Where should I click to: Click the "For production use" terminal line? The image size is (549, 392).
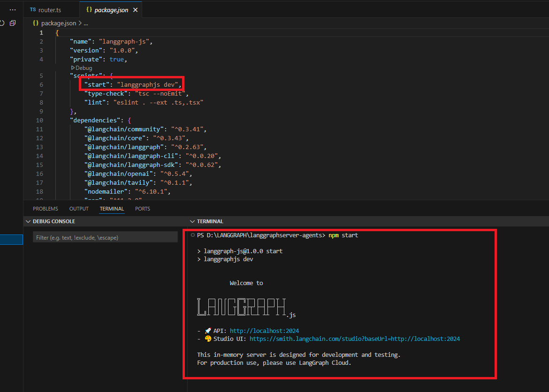click(274, 363)
